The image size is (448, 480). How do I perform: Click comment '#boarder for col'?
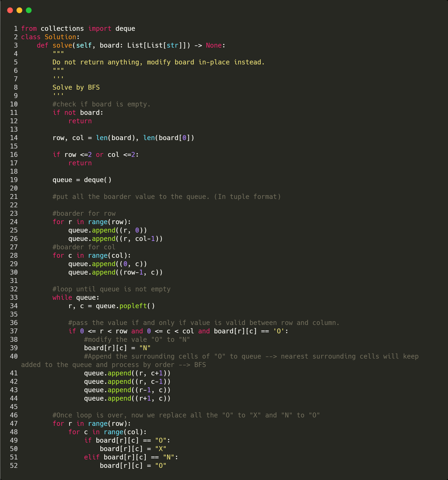[x=84, y=247]
